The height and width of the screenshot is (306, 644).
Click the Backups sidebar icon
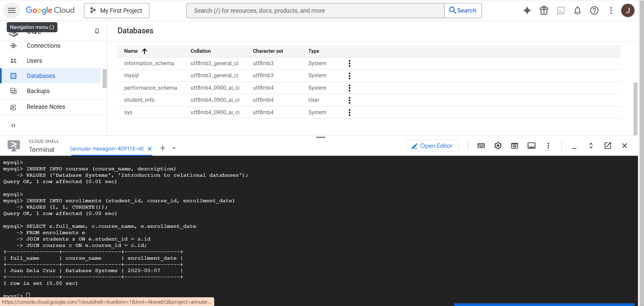click(13, 91)
